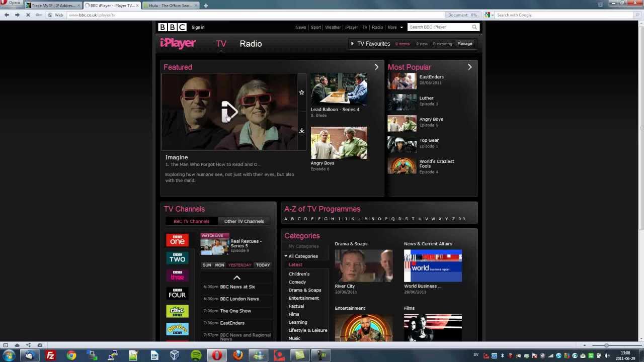Viewport: 644px width, 362px height.
Task: Open River City drama thumbnail
Action: [x=364, y=265]
